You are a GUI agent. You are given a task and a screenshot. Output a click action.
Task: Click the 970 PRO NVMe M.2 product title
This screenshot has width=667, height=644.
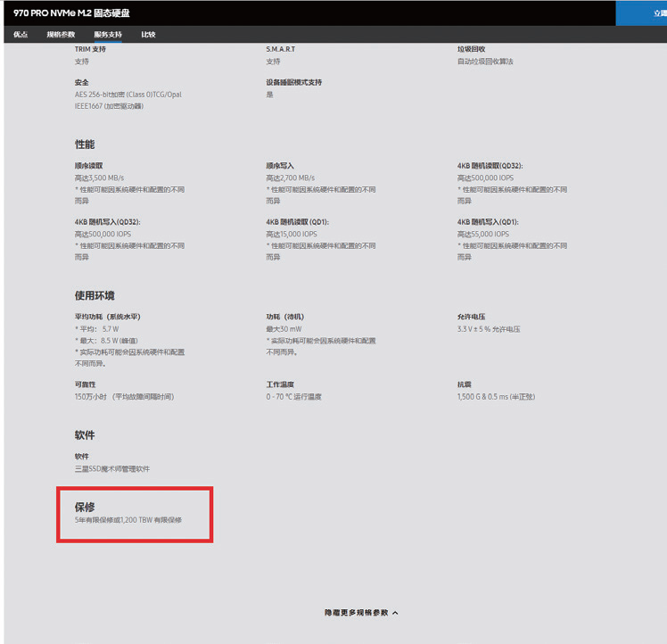click(71, 13)
